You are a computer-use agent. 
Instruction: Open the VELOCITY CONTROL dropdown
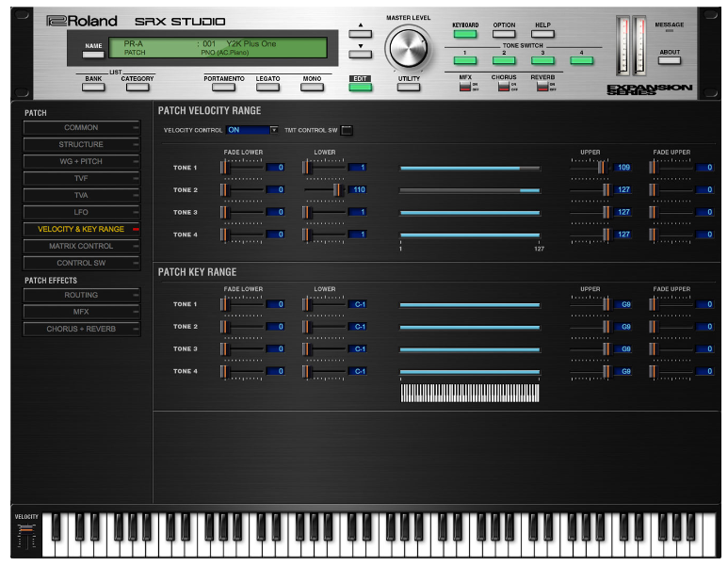click(252, 130)
